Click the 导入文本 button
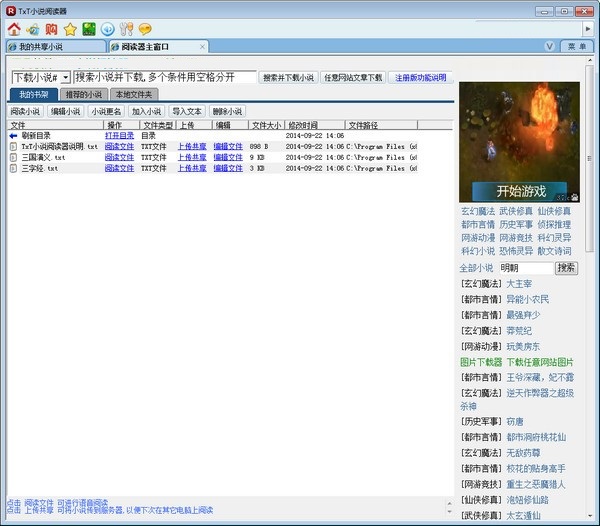Viewport: 600px width, 526px height. pos(187,111)
